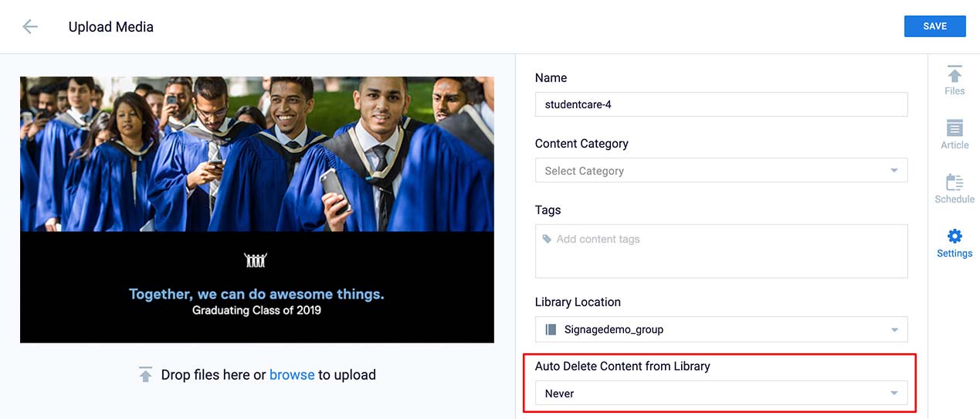Open the Auto Delete Never dropdown
Viewport: 980px width, 419px height.
[x=721, y=393]
